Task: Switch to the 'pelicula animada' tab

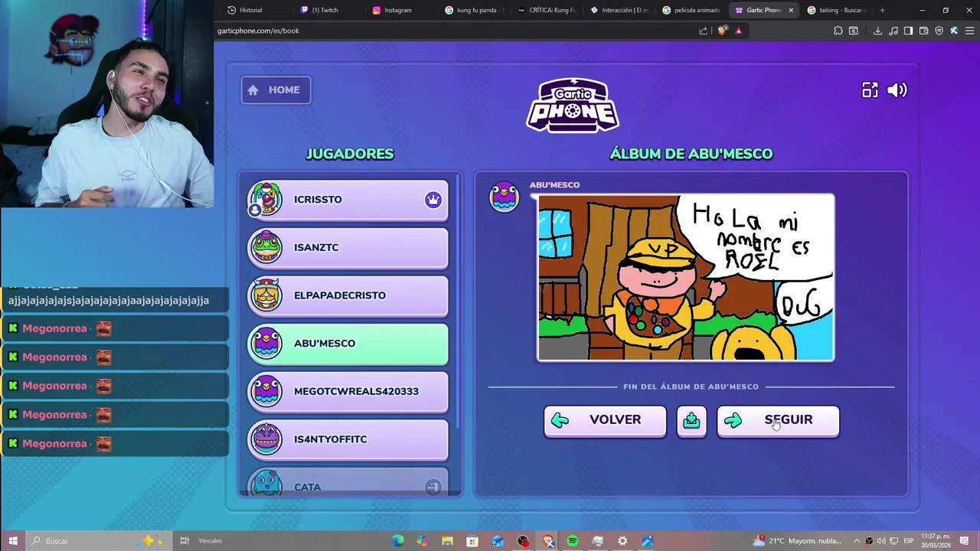Action: point(691,10)
